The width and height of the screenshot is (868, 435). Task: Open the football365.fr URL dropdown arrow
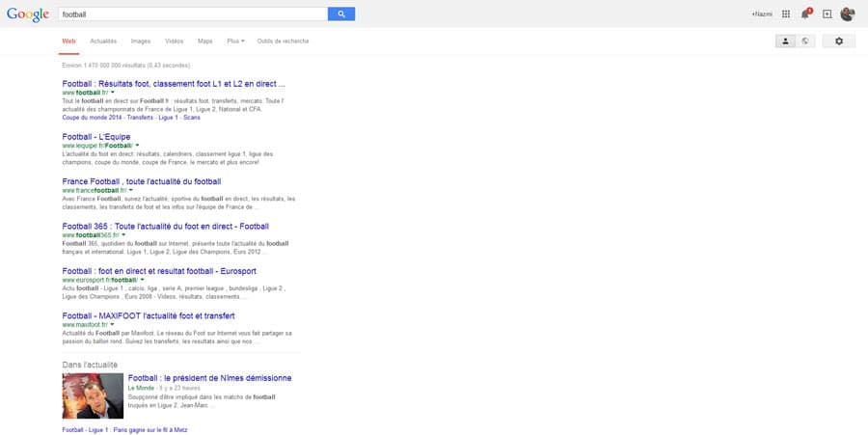coord(123,235)
